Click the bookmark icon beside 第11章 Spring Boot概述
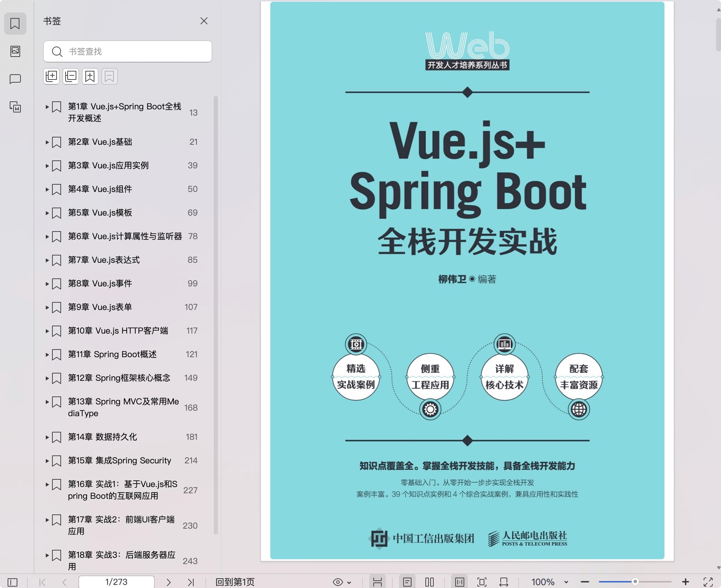Image resolution: width=721 pixels, height=588 pixels. [x=57, y=354]
